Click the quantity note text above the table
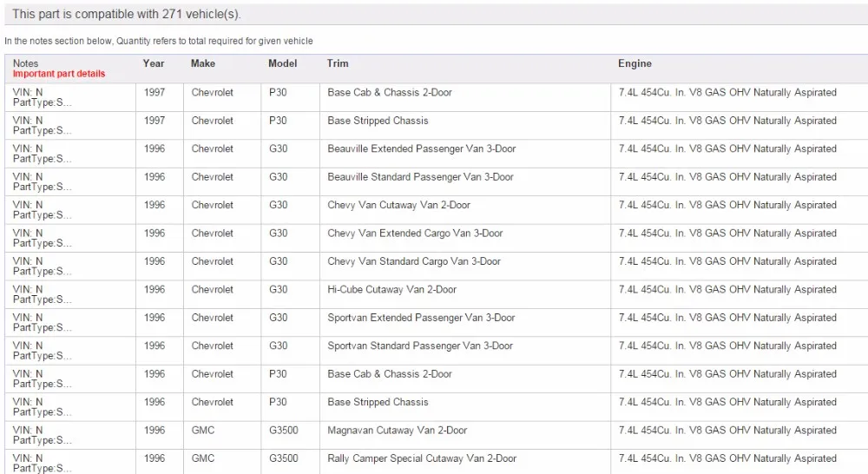 tap(158, 41)
